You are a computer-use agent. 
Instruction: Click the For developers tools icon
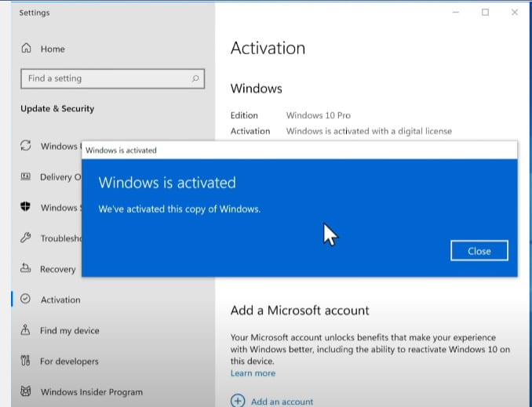(25, 360)
